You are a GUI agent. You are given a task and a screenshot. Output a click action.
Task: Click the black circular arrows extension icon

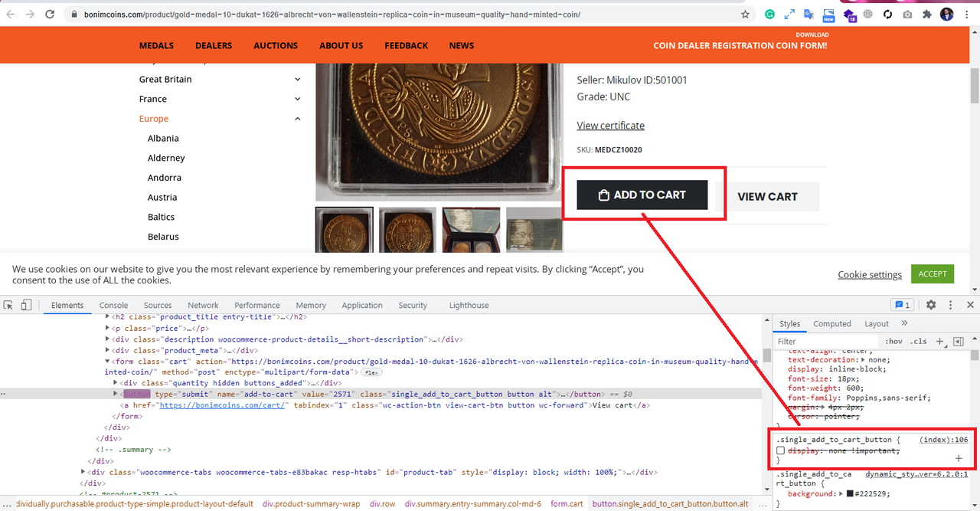pyautogui.click(x=887, y=14)
